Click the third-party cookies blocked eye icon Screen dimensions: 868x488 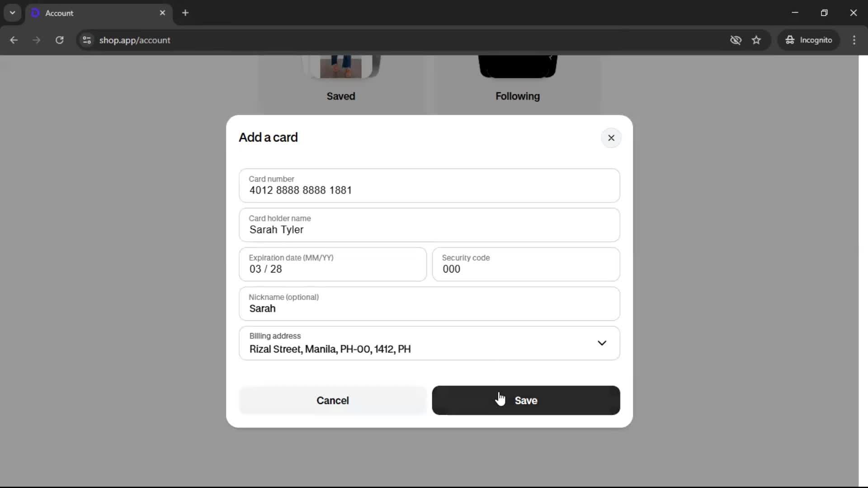[x=736, y=40]
